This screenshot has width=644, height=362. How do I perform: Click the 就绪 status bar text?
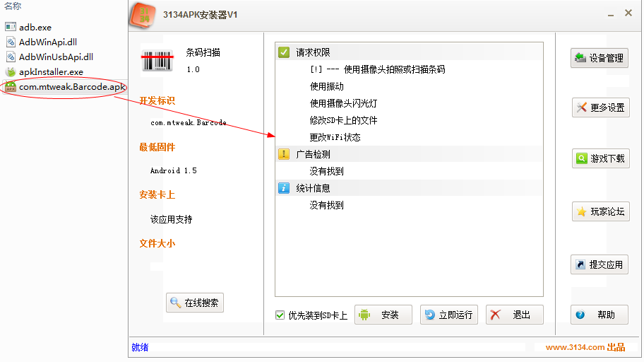click(x=140, y=347)
